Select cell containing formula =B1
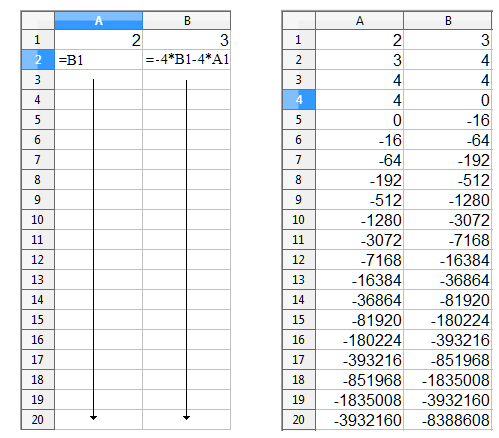Screen dimensions: 499x438 98,60
